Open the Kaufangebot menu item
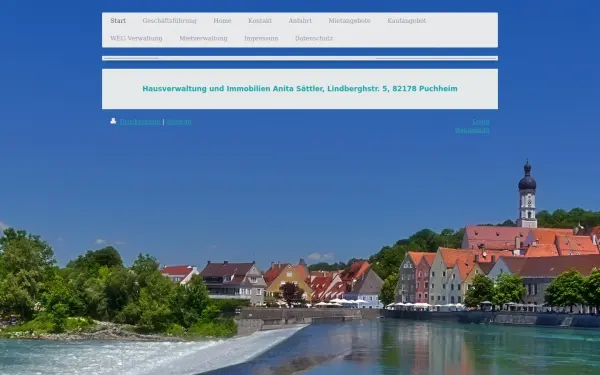600x375 pixels. (406, 21)
